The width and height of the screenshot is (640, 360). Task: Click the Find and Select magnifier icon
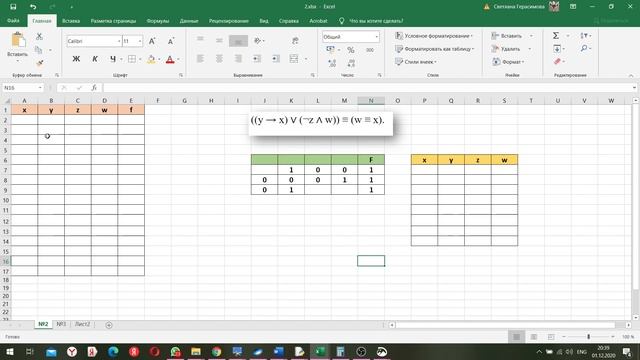584,48
